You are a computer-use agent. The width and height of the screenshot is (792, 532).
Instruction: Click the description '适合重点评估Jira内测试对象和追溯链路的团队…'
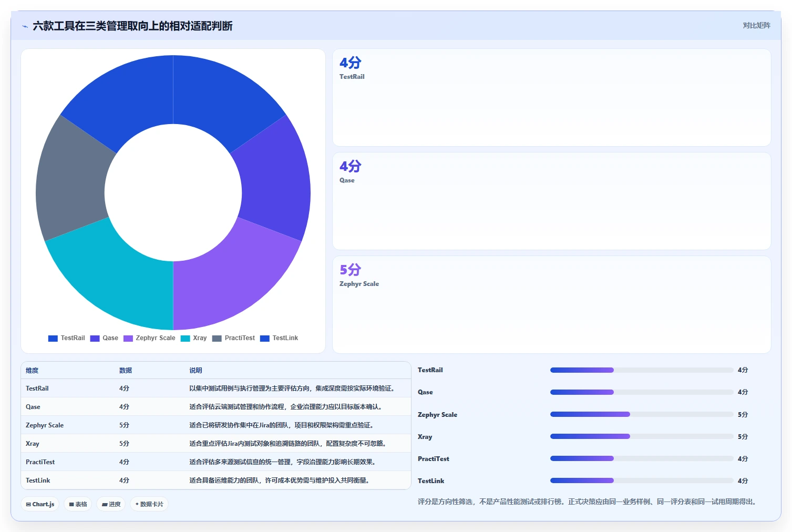289,444
